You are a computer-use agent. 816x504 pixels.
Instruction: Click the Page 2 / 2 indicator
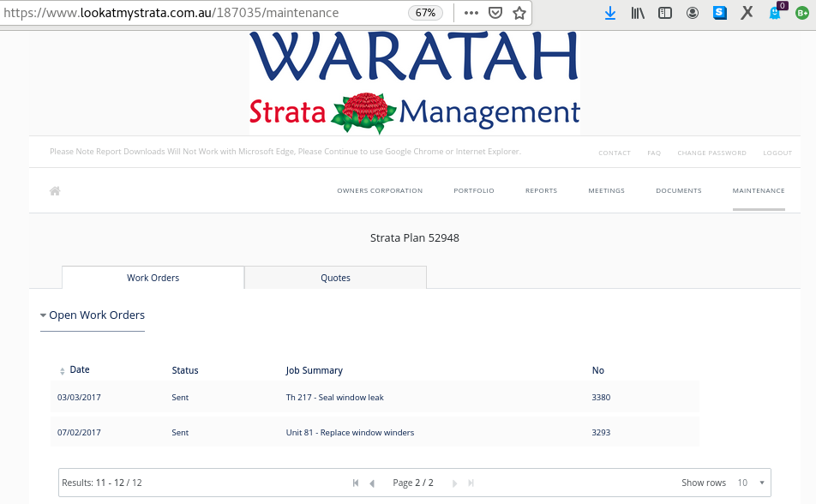[x=412, y=483]
